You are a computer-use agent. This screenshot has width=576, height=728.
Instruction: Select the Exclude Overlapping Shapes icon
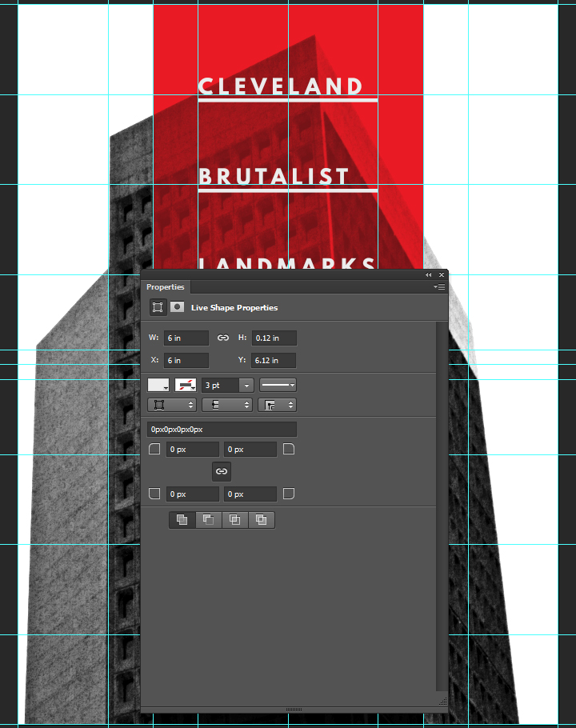point(262,520)
